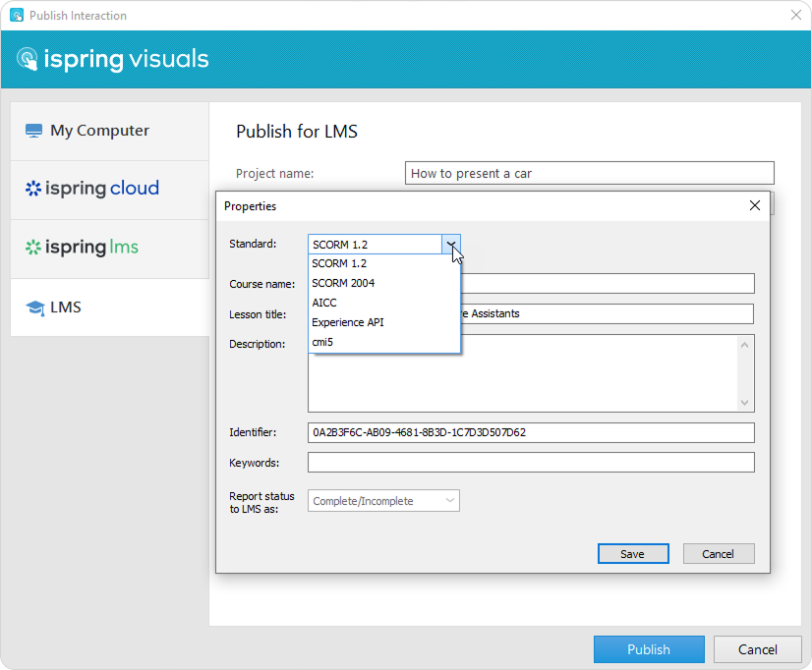812x670 pixels.
Task: Click the My Computer monitor icon
Action: (x=34, y=131)
